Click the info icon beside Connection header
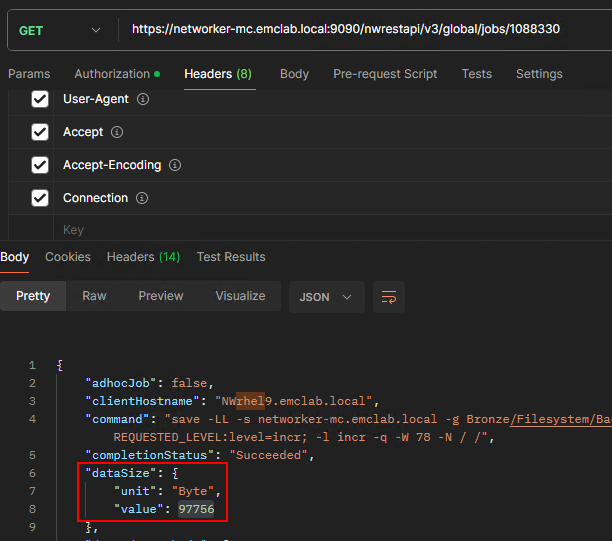Screen dimensions: 612x541 (x=142, y=198)
